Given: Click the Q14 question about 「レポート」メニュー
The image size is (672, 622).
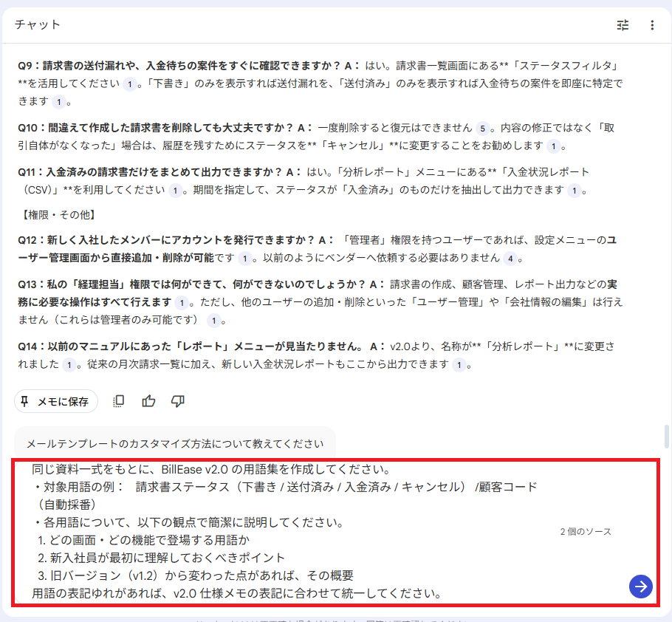Looking at the screenshot, I should pos(191,346).
